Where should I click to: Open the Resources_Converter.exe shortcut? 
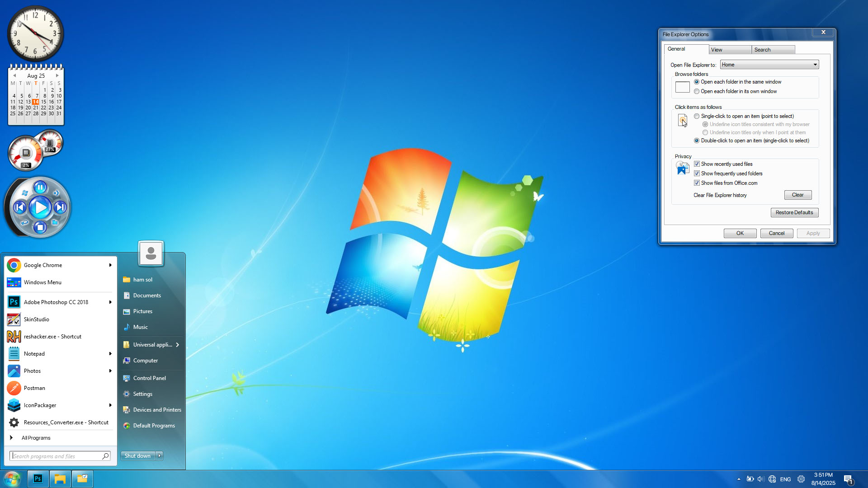coord(66,422)
